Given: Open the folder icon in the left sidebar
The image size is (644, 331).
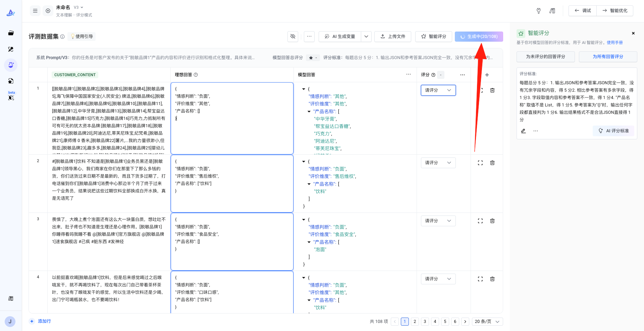Looking at the screenshot, I should (11, 33).
